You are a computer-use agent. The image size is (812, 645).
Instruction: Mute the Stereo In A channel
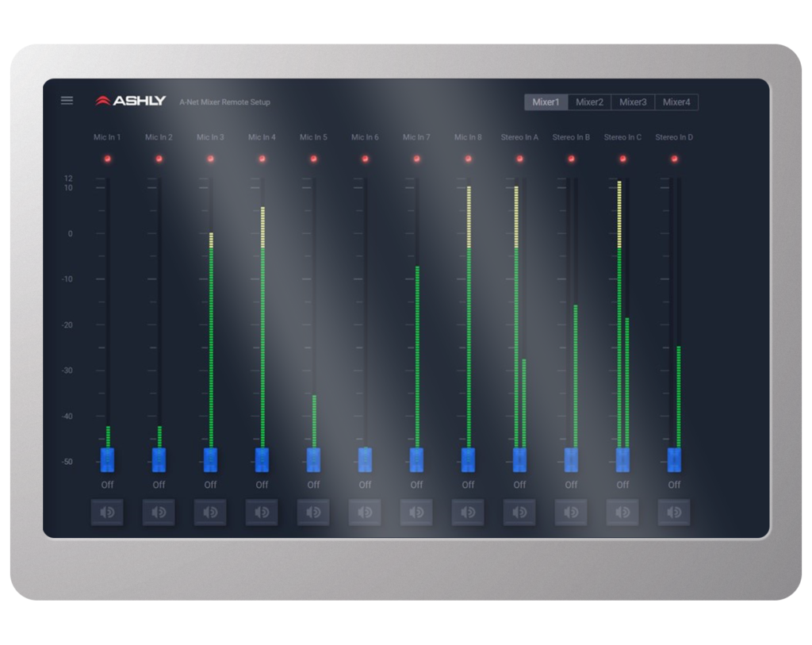tap(519, 513)
